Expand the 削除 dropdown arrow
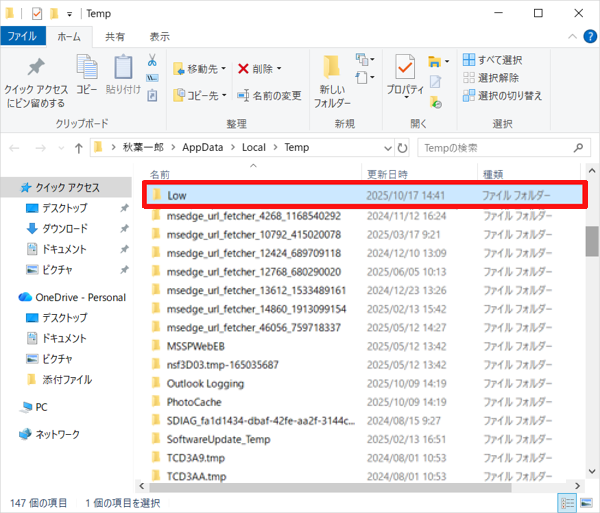Screen dimensions: 600x513 coord(278,69)
